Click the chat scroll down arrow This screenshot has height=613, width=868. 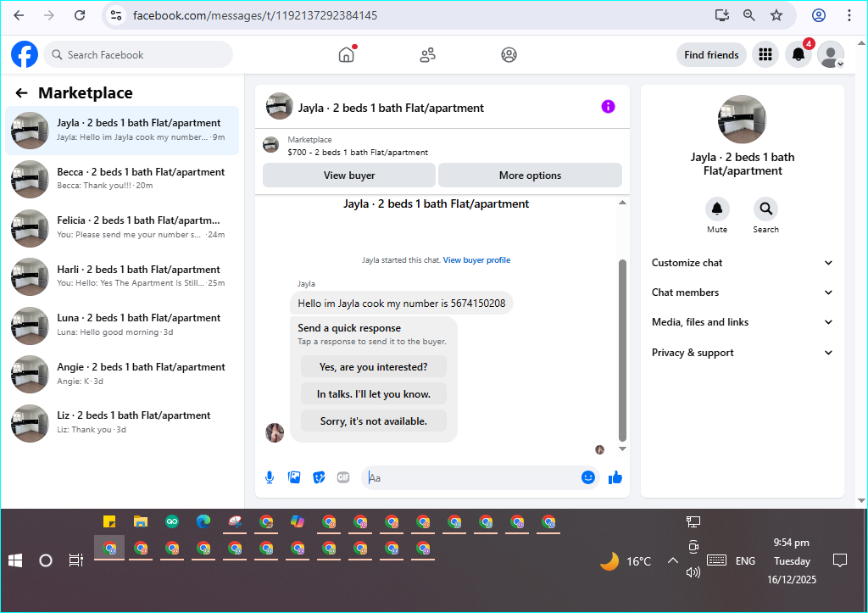point(622,449)
